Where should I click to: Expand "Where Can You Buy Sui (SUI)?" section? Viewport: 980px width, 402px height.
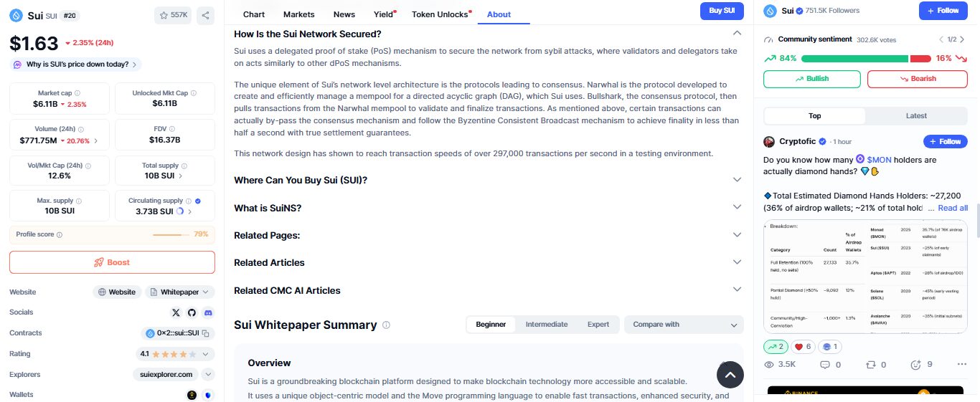pyautogui.click(x=488, y=180)
